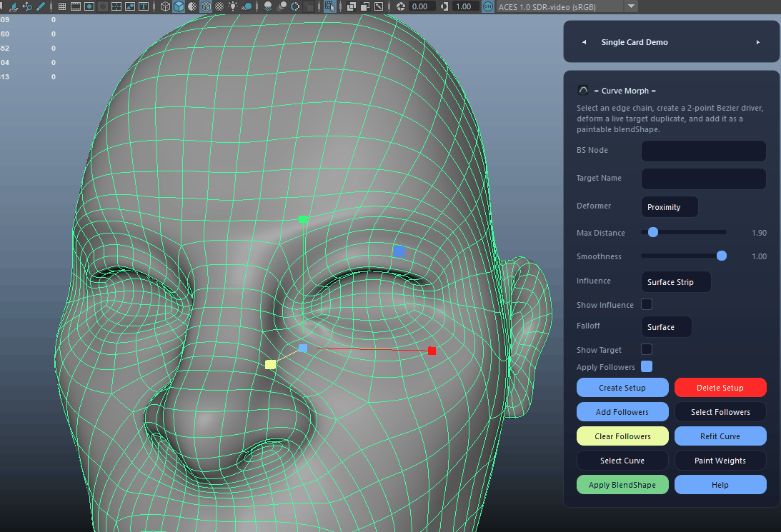This screenshot has height=532, width=781.
Task: Enable the safe title overlay icon
Action: 144,6
